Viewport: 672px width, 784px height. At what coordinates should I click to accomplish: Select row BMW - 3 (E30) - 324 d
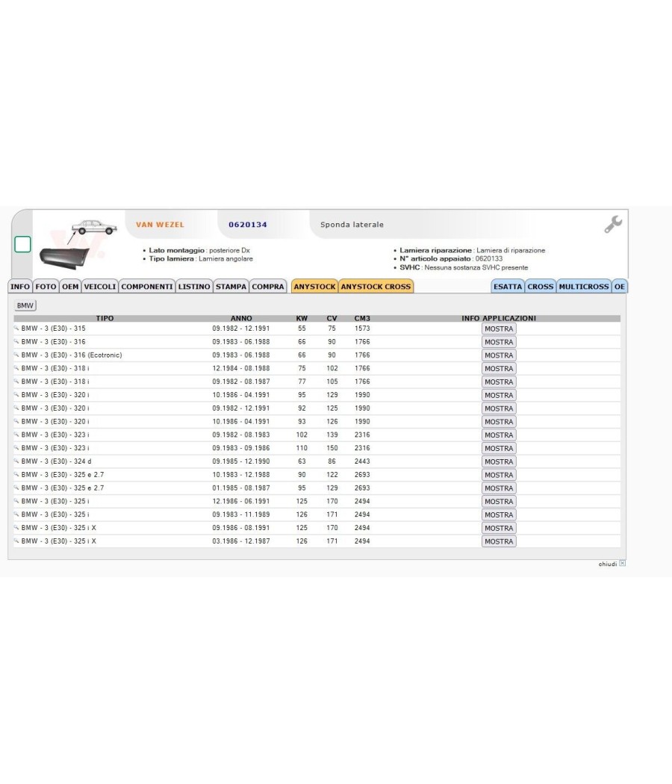[317, 461]
